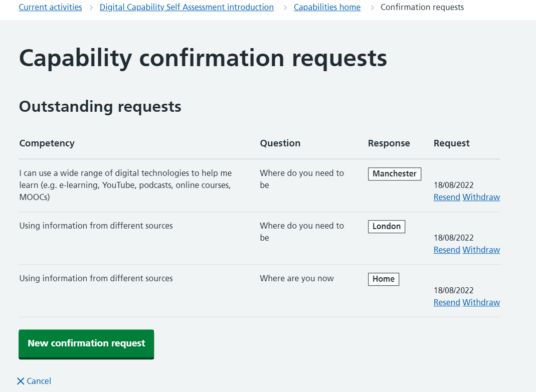
Task: Resend the Home response request
Action: pyautogui.click(x=447, y=302)
